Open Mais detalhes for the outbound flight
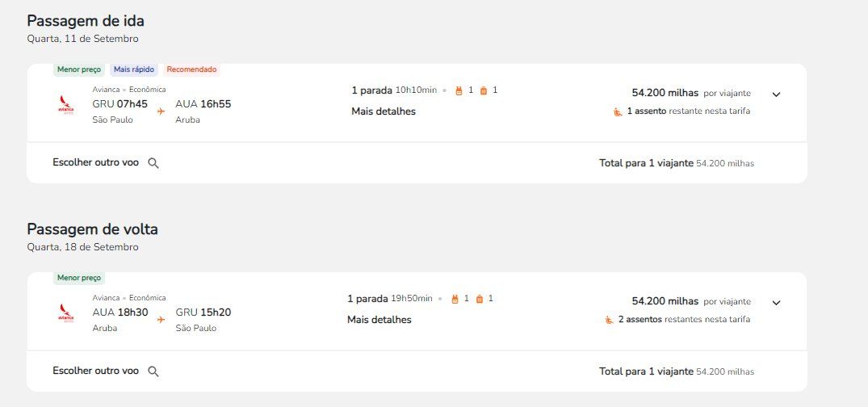Screen dimensions: 868x407 [384, 111]
